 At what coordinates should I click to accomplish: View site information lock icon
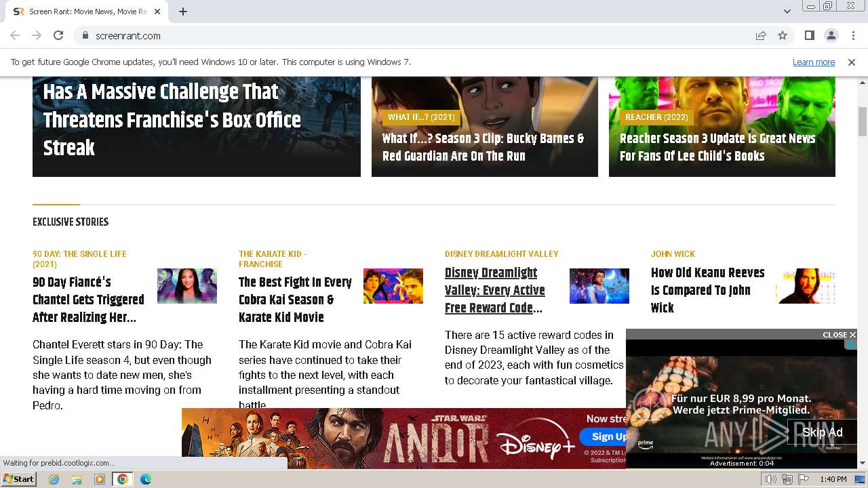click(85, 35)
